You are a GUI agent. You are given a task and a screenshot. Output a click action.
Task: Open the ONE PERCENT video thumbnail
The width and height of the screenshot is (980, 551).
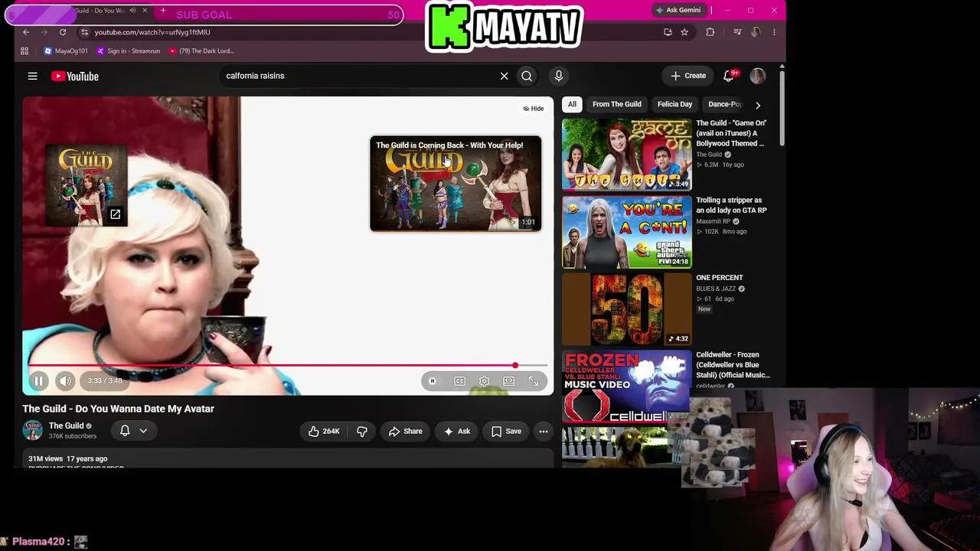tap(626, 308)
